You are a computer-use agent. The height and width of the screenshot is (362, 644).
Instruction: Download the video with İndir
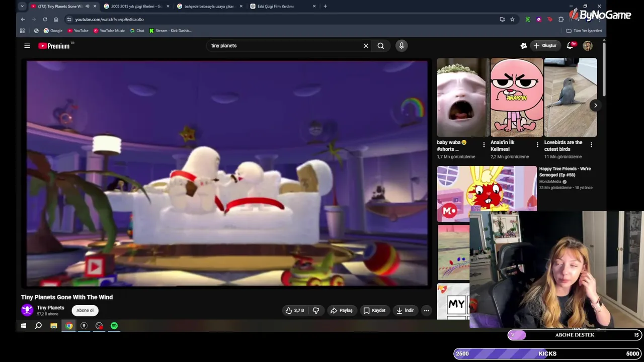[x=405, y=311]
